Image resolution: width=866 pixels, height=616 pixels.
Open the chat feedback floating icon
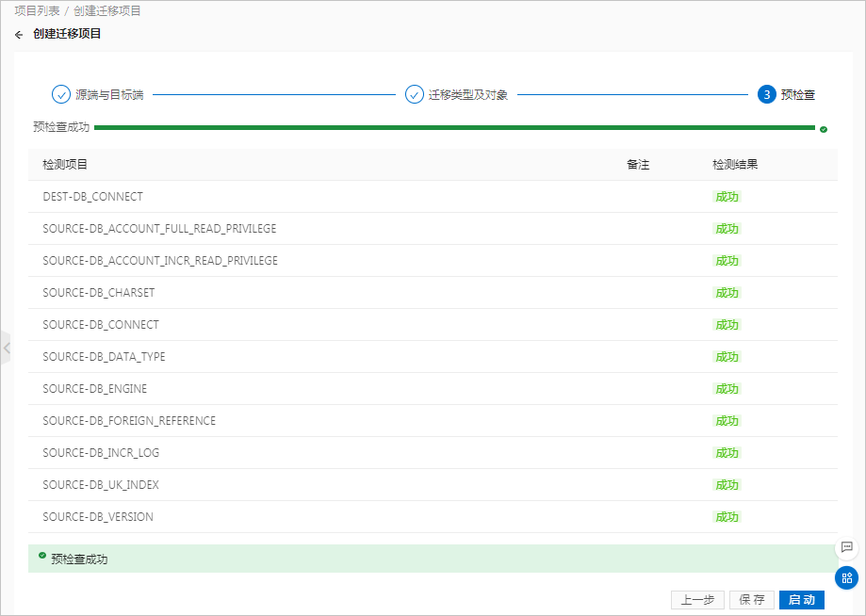tap(846, 547)
